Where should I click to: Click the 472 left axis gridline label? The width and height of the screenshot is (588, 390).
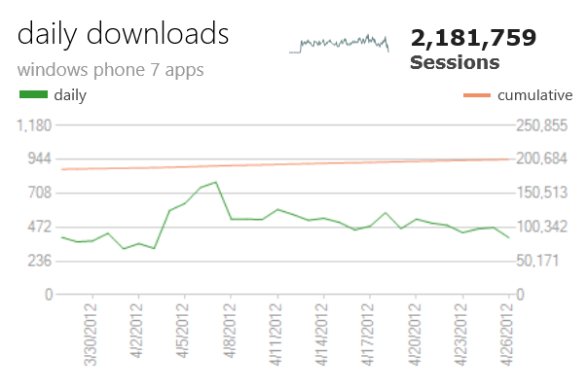point(37,227)
